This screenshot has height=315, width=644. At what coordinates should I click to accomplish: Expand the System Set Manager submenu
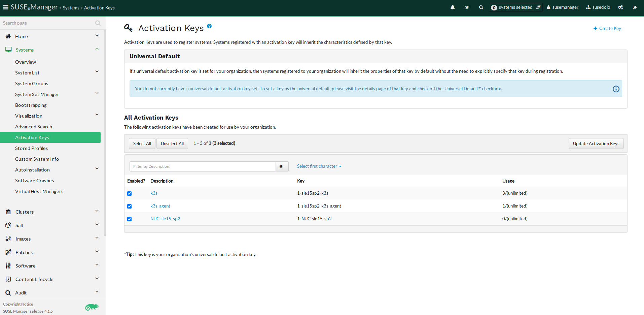[x=97, y=93]
